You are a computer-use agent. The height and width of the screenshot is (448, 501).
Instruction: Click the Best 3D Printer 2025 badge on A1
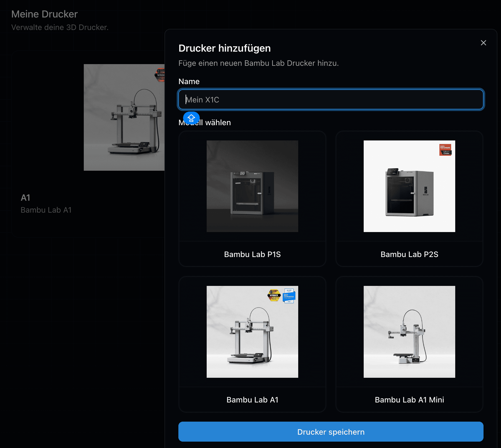coord(289,296)
